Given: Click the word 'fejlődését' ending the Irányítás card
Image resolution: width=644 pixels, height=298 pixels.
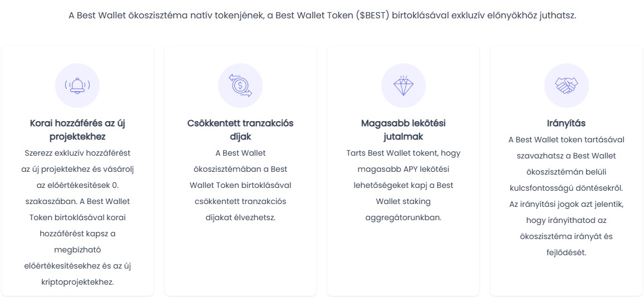Looking at the screenshot, I should pyautogui.click(x=566, y=252).
